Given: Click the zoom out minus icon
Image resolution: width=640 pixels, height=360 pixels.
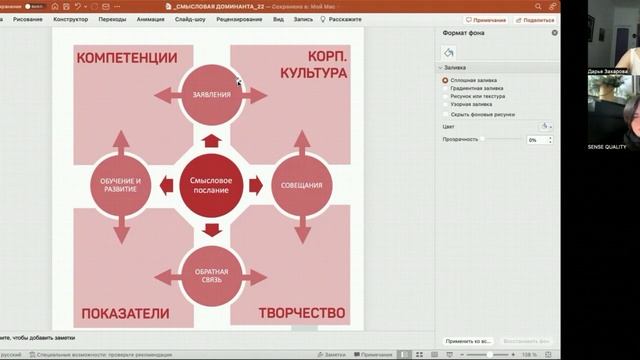Looking at the screenshot, I should [462, 355].
